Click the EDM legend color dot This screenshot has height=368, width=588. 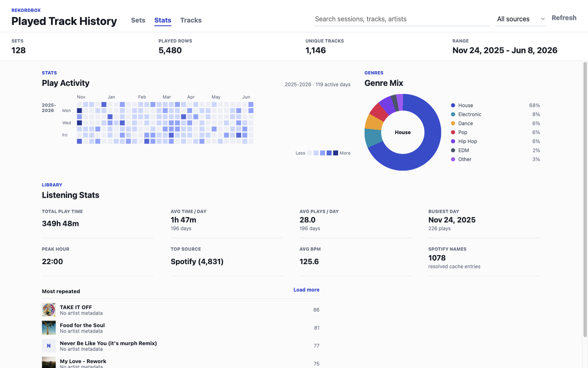click(453, 150)
